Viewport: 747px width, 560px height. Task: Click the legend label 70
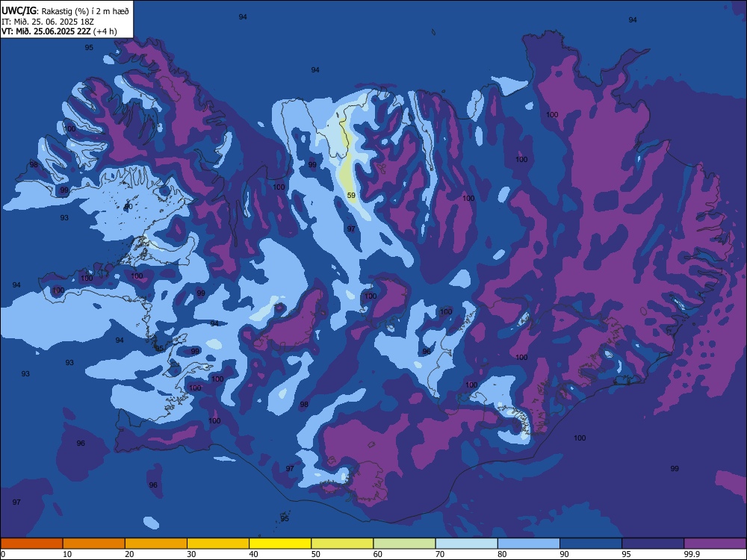440,554
